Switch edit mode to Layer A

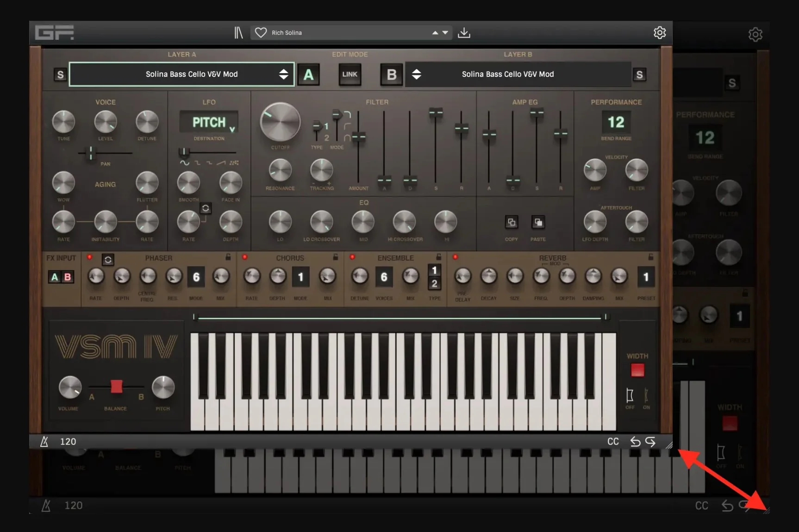pyautogui.click(x=309, y=75)
